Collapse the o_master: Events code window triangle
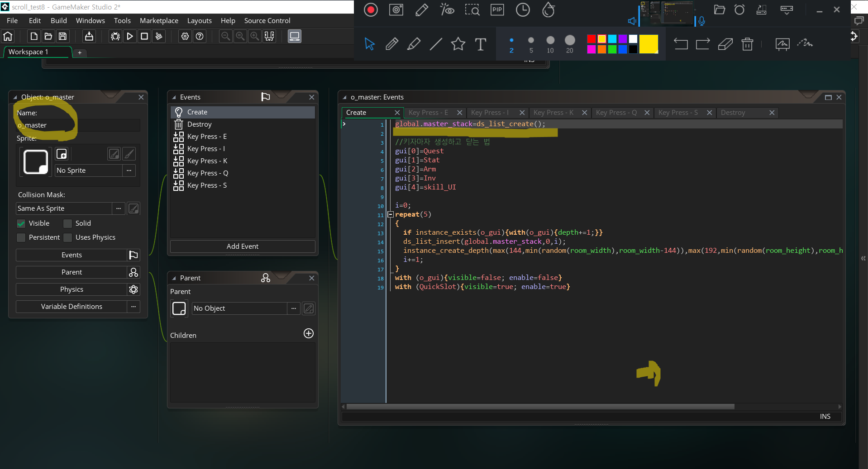Viewport: 868px width, 469px height. (344, 97)
